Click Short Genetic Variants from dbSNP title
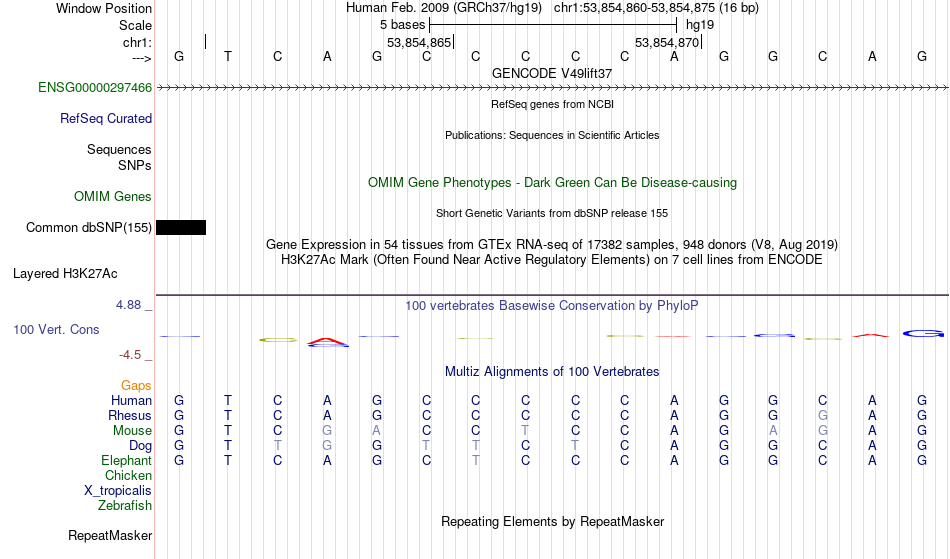The image size is (950, 559). tap(552, 213)
